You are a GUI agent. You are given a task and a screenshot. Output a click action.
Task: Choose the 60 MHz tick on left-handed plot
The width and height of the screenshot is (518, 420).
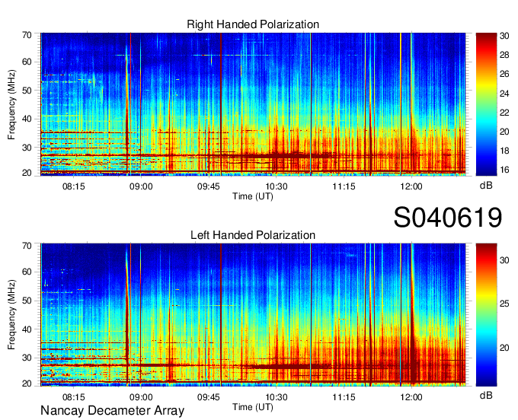point(27,272)
